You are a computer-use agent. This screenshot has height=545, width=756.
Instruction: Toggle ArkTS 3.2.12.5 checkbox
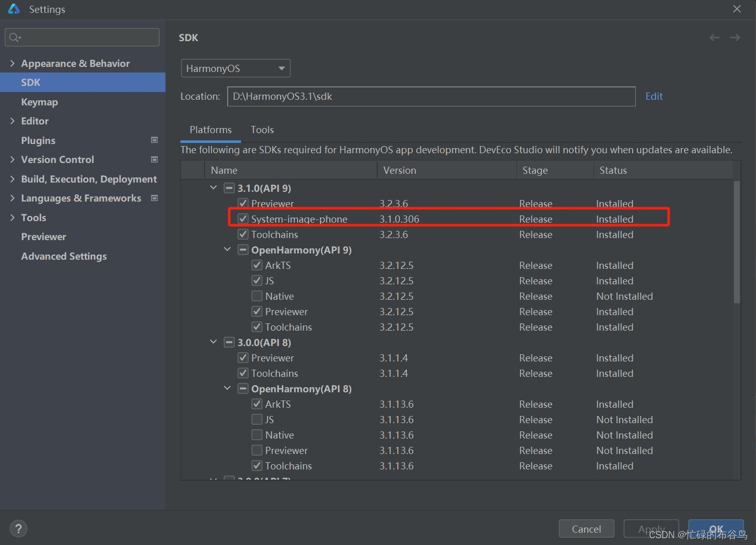(257, 265)
